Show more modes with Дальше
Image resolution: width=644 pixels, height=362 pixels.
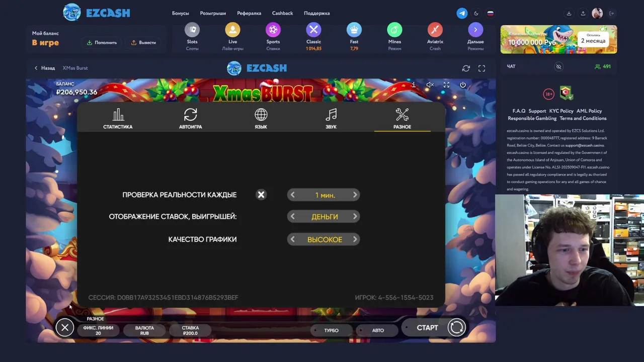click(475, 37)
